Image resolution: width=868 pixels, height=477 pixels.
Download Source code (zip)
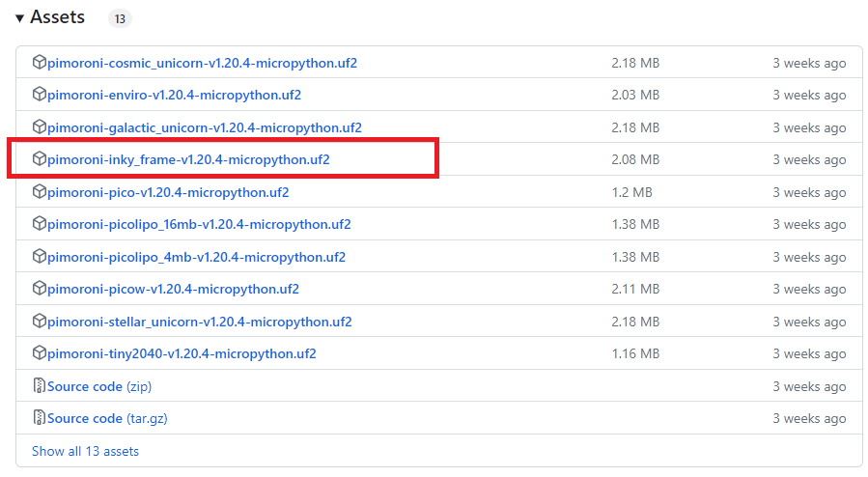tap(99, 386)
